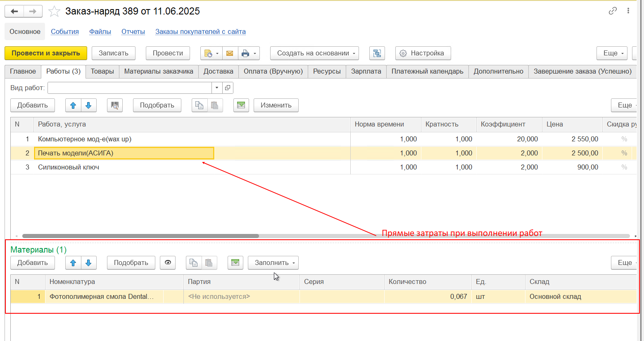644x341 pixels.
Task: Paste rows icon in Материалы toolbar
Action: pos(209,263)
